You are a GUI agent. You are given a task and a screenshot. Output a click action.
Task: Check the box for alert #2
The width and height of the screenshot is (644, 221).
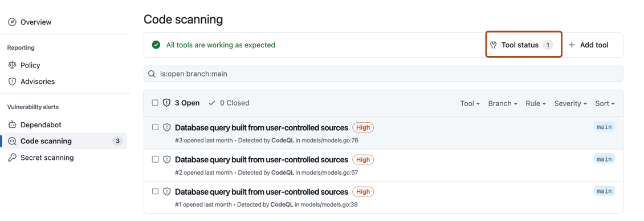155,159
